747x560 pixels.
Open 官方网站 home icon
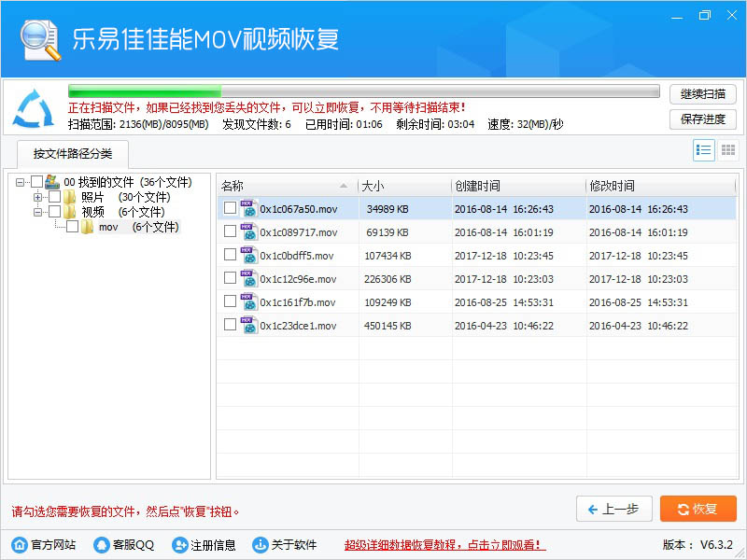19,545
